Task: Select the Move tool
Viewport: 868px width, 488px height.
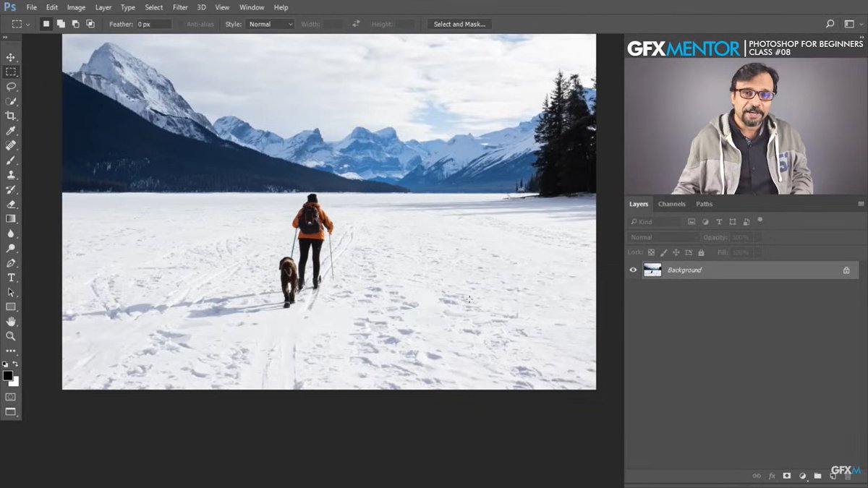Action: (11, 57)
